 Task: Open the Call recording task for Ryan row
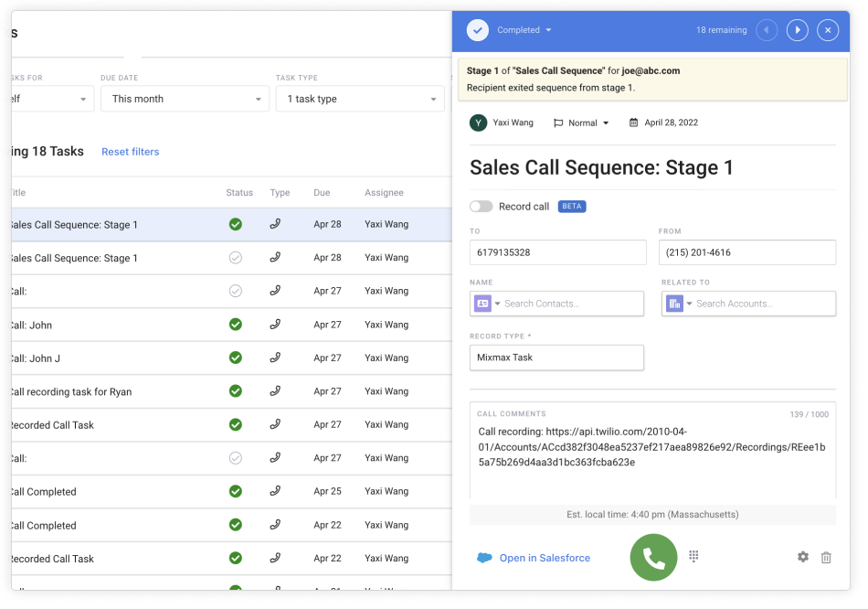coord(231,391)
